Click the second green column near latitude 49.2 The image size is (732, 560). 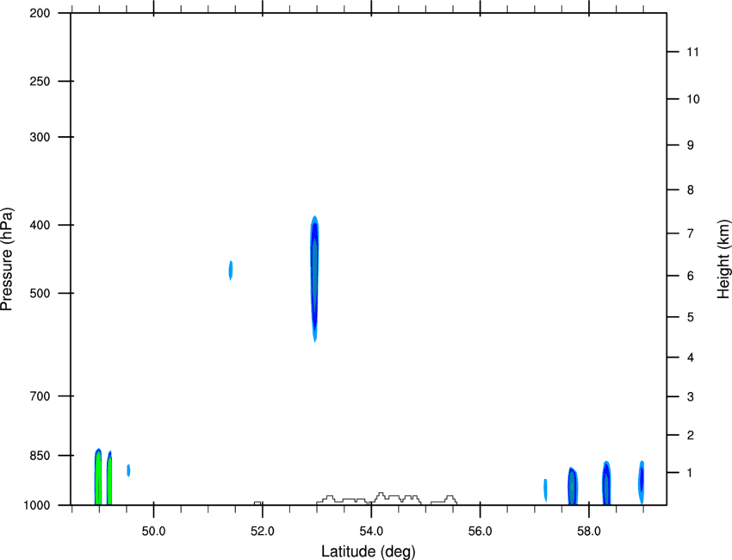click(x=109, y=478)
